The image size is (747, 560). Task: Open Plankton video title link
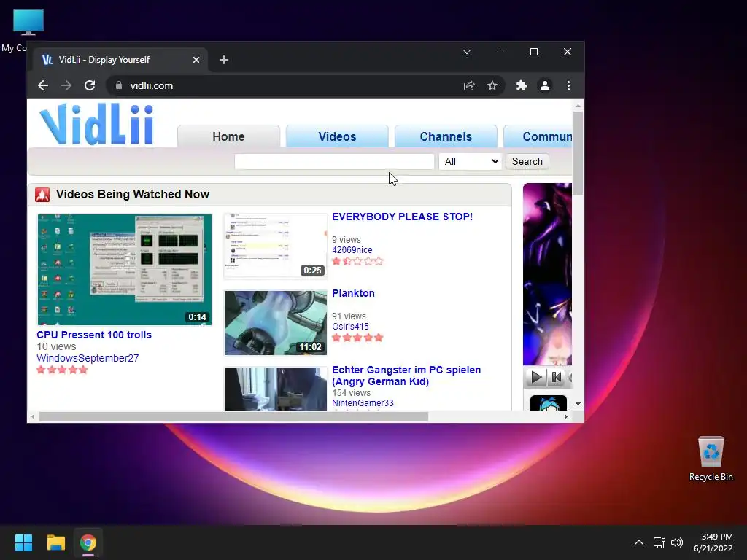(x=354, y=293)
